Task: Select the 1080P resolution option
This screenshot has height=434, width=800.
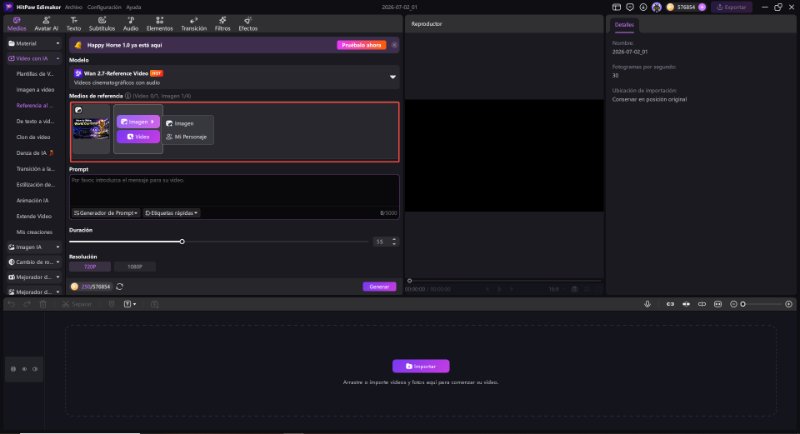Action: [135, 267]
